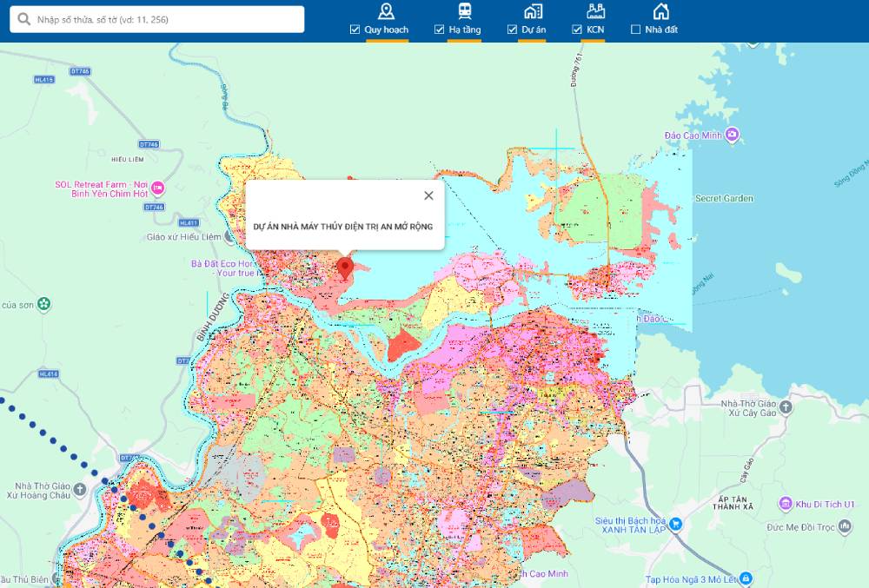Click the Bách hóa XANH Tân Lập shop icon
Viewport: 869px width, 588px height.
tap(676, 524)
